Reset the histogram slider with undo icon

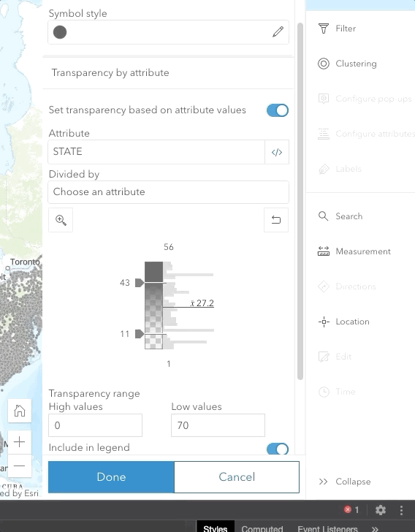(276, 220)
